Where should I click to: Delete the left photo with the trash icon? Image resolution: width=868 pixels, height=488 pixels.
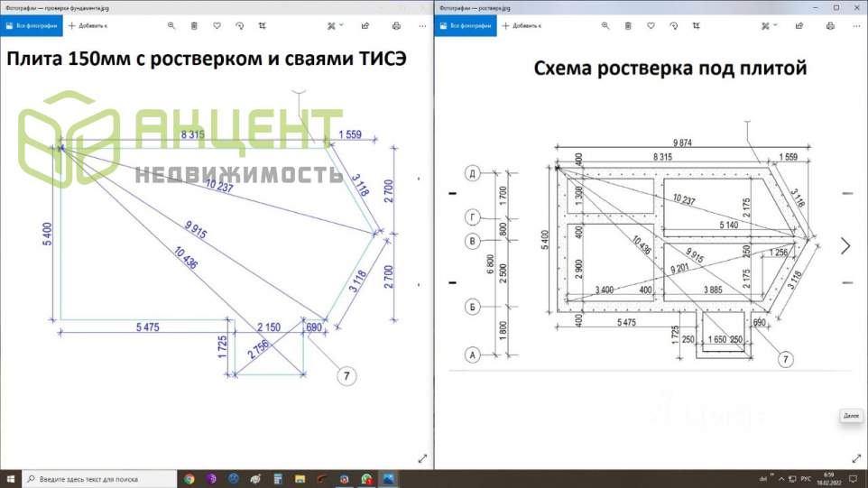[195, 25]
